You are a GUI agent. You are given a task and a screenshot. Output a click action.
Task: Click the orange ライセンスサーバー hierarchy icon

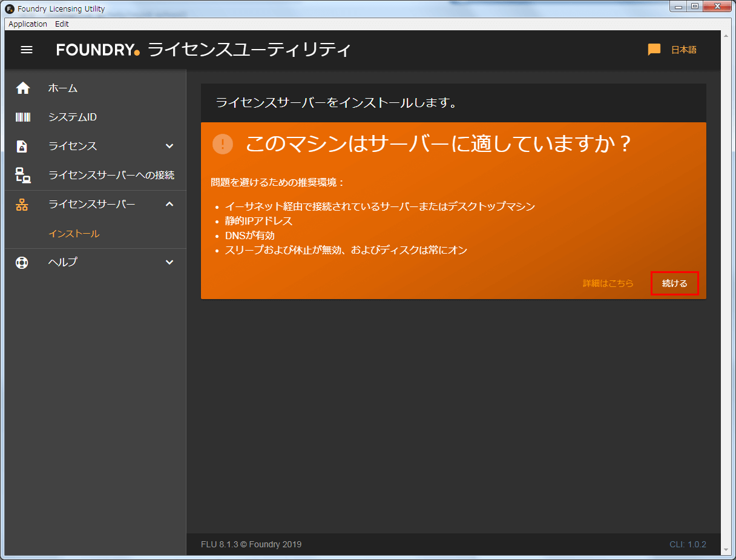point(22,205)
